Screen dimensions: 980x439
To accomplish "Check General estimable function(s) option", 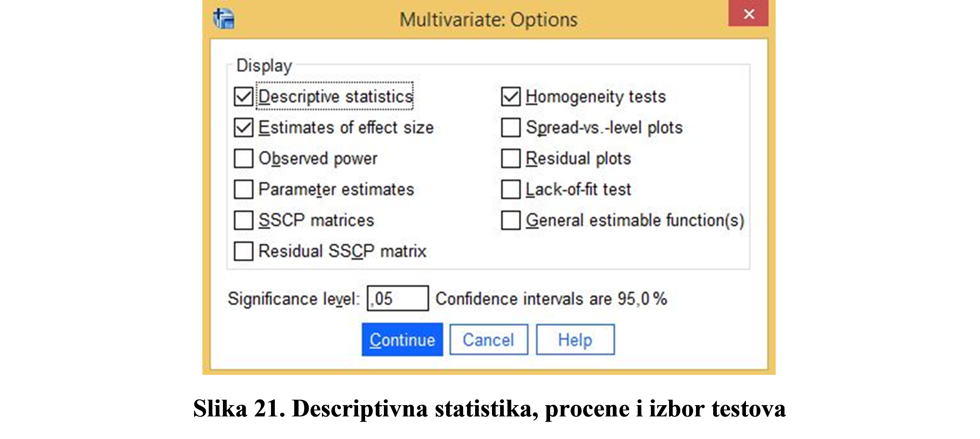I will [x=511, y=220].
